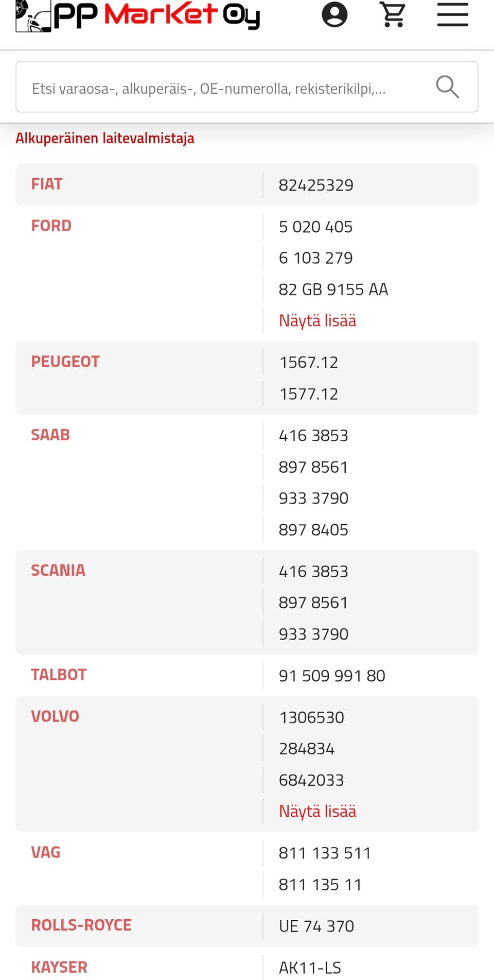Select KAYSER number AK11-LS
Screen dimensions: 494x980
310,968
